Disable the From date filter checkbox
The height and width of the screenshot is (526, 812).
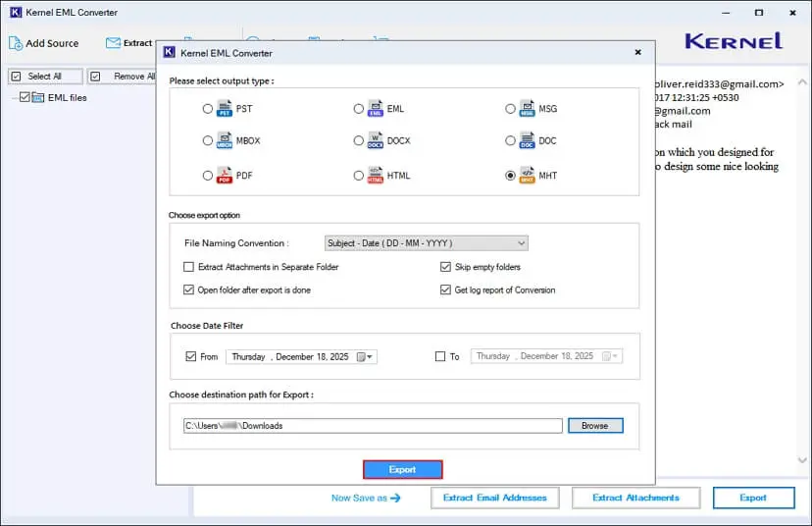(x=190, y=356)
